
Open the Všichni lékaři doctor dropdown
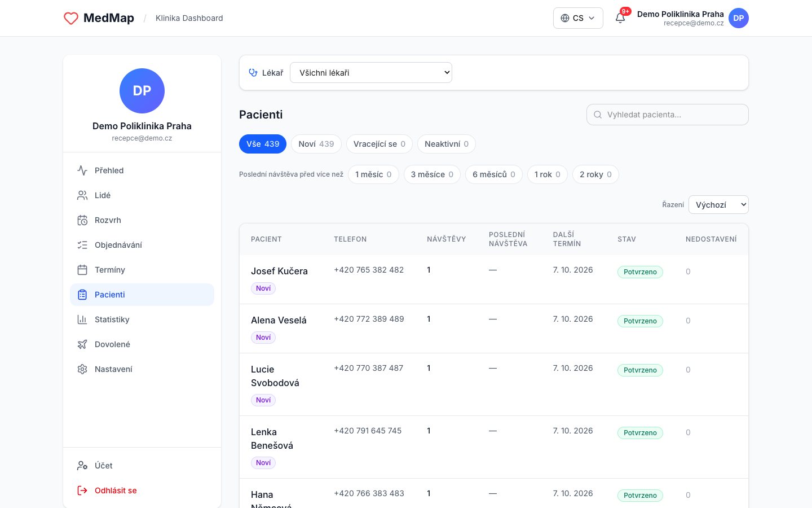pyautogui.click(x=371, y=73)
